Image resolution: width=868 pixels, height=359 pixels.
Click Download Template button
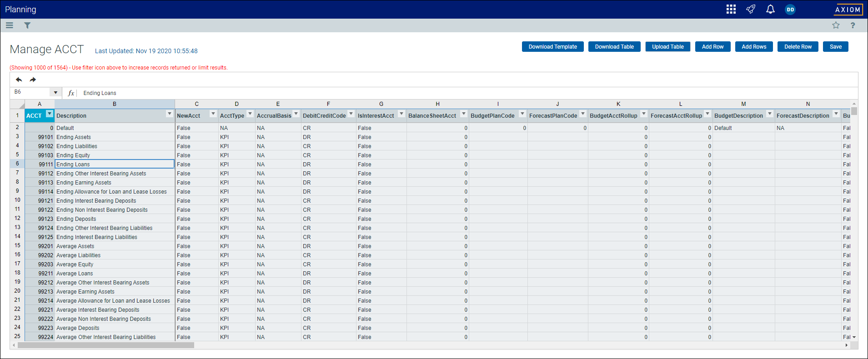pos(552,47)
